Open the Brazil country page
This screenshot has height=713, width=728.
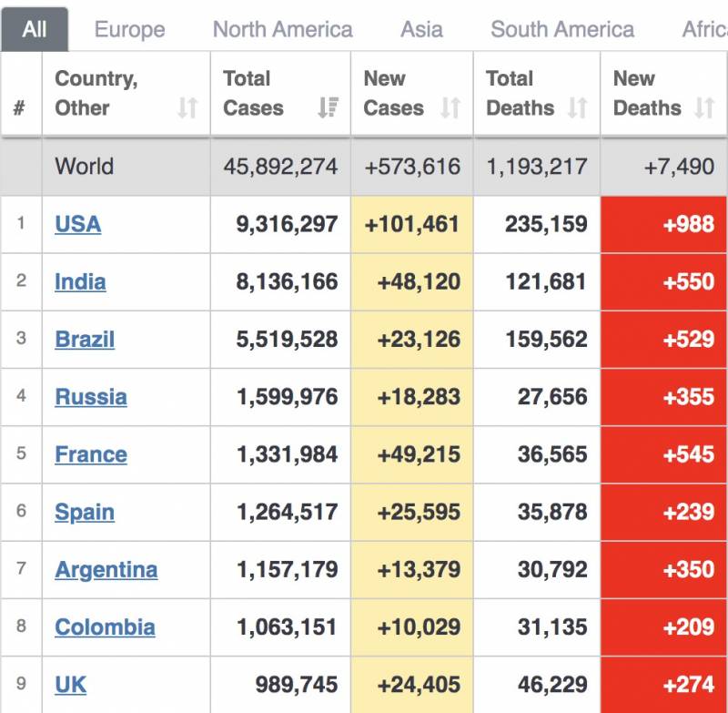tap(85, 340)
